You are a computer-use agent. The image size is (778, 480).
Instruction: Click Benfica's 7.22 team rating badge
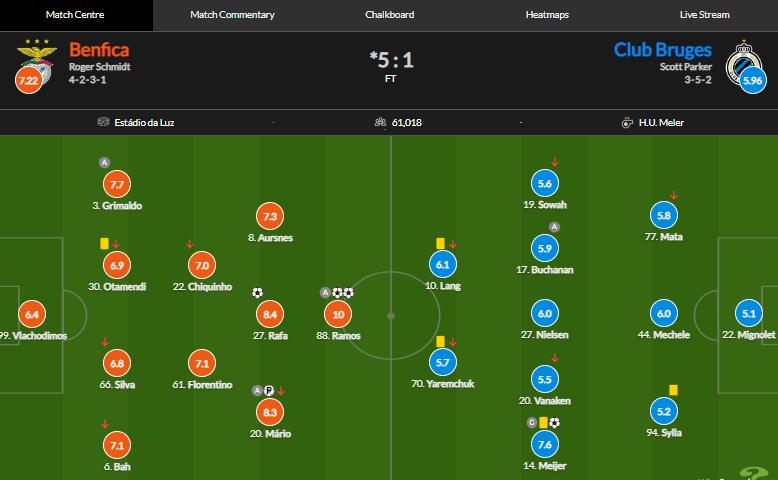click(x=29, y=80)
